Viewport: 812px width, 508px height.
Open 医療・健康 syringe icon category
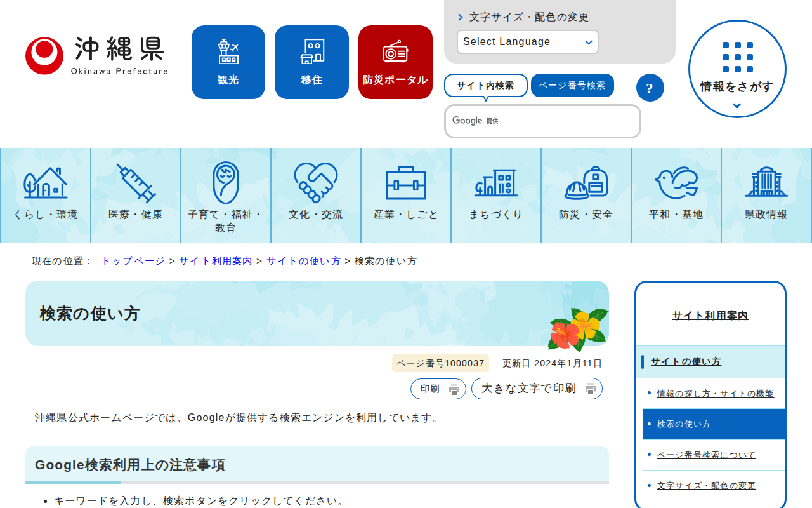[136, 196]
